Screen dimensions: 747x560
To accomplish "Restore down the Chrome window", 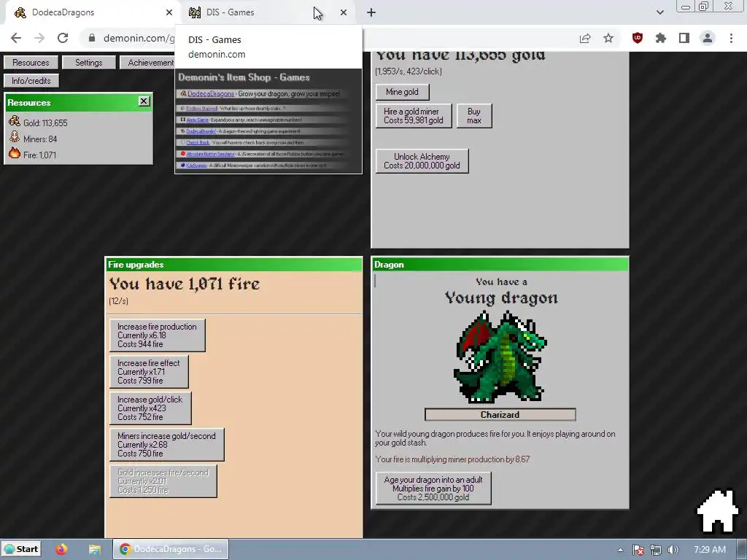I will click(x=703, y=6).
